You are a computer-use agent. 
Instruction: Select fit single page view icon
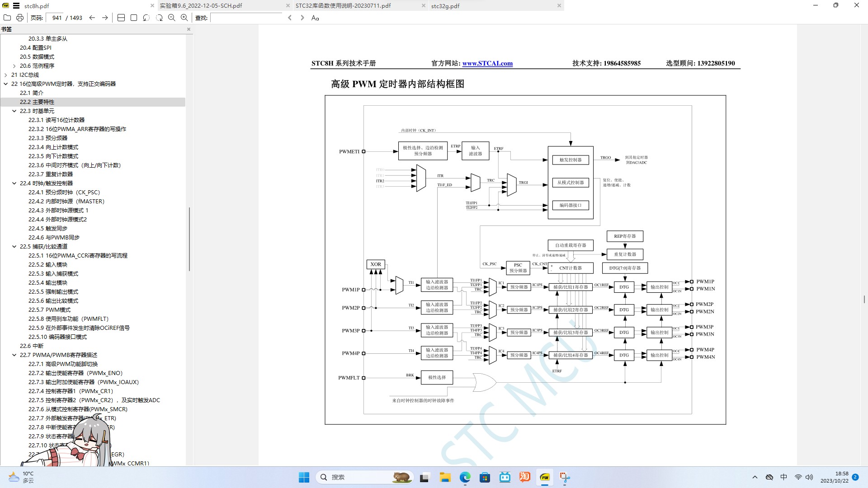[133, 18]
